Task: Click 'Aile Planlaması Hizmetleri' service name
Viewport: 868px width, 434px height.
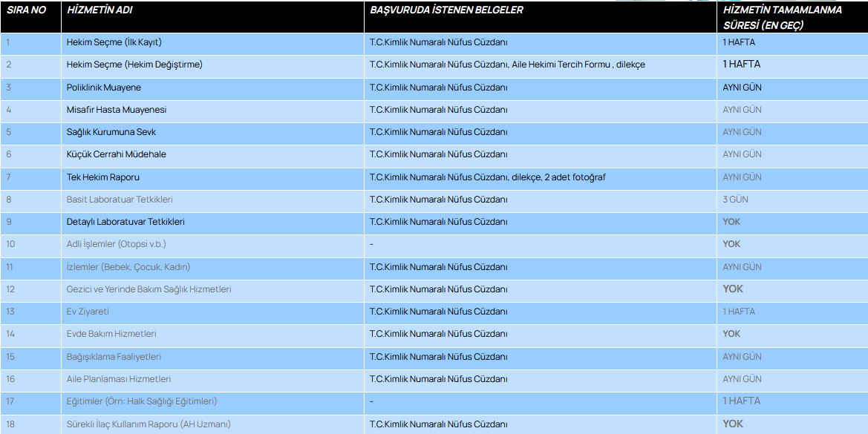Action: click(x=119, y=379)
